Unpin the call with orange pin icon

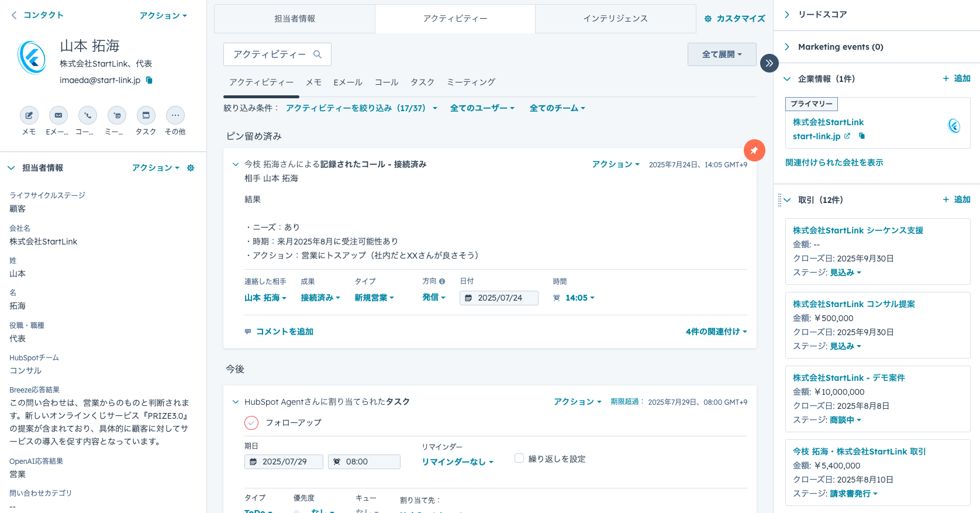[x=754, y=150]
